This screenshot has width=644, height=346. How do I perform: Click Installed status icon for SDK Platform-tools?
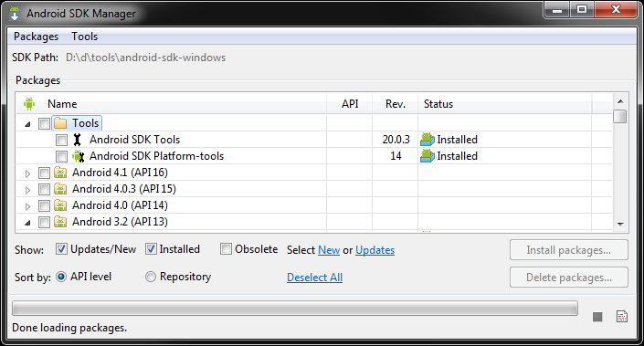428,156
